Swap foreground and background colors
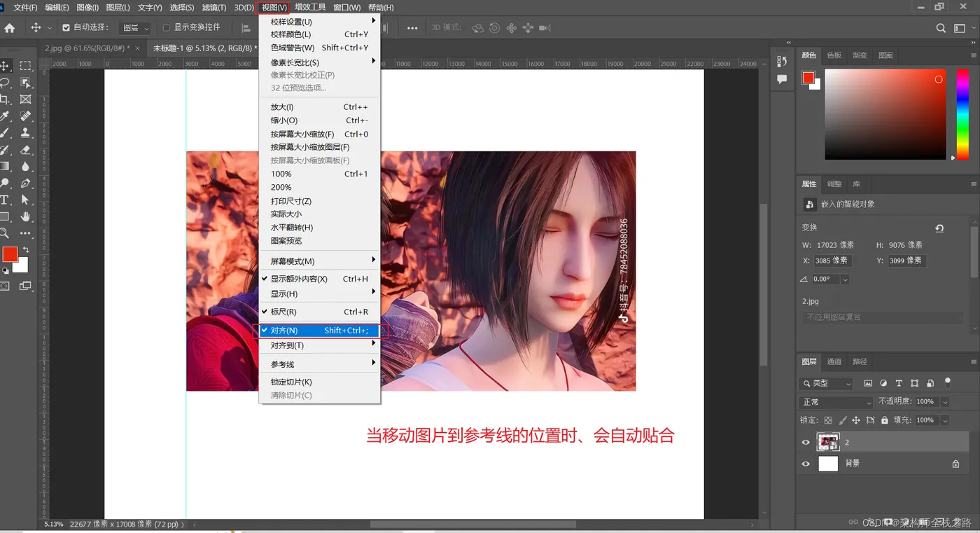 click(26, 250)
